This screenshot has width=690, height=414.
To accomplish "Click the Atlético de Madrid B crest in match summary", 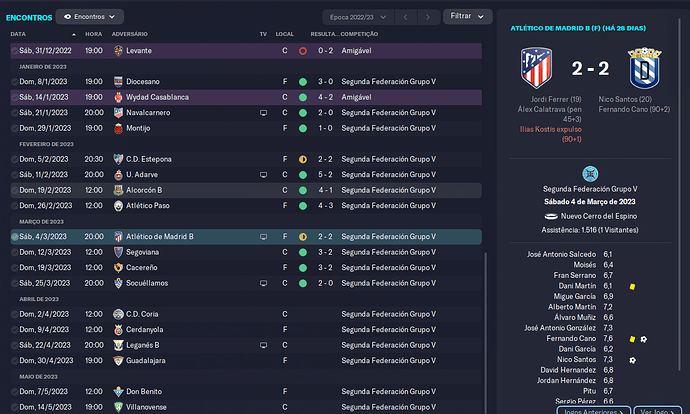I will pyautogui.click(x=536, y=68).
